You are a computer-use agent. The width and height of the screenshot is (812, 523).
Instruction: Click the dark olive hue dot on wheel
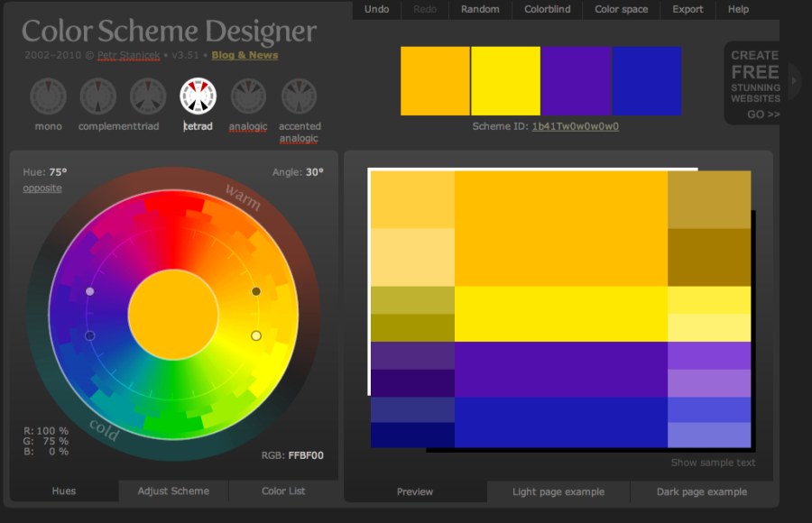click(x=256, y=291)
